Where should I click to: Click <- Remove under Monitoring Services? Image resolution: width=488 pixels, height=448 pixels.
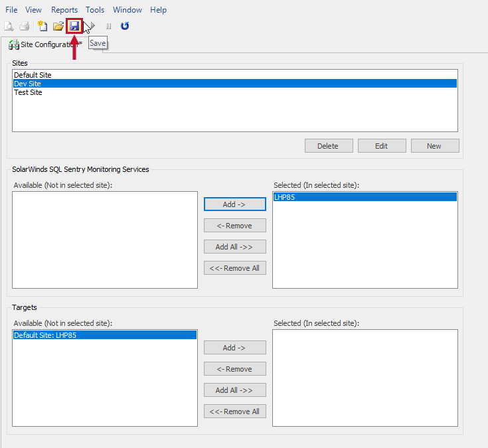point(235,226)
